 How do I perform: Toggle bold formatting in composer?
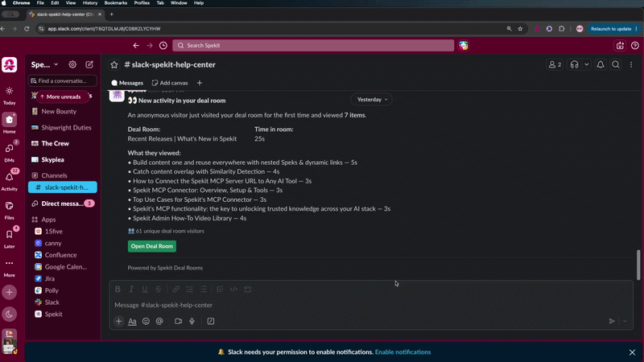pos(118,289)
